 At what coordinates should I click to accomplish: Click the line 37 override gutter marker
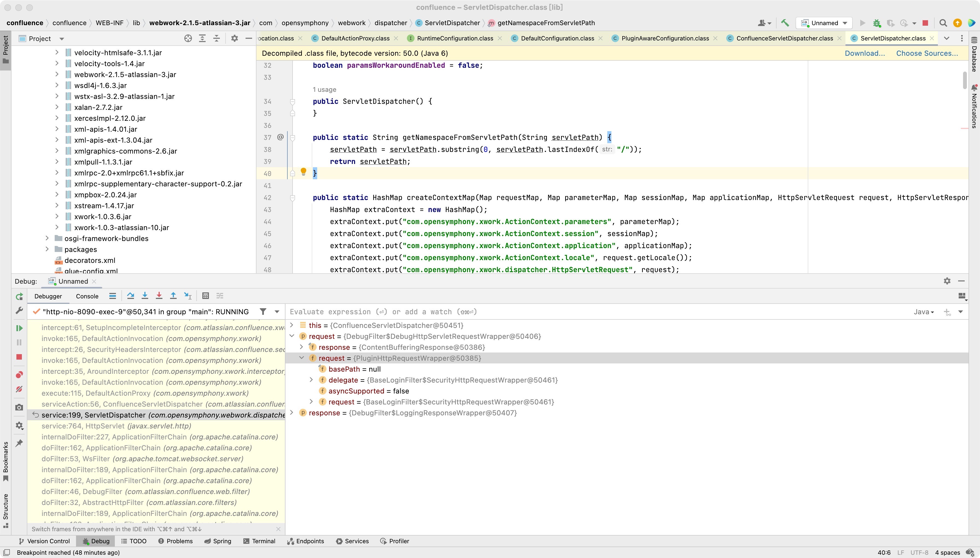coord(280,137)
